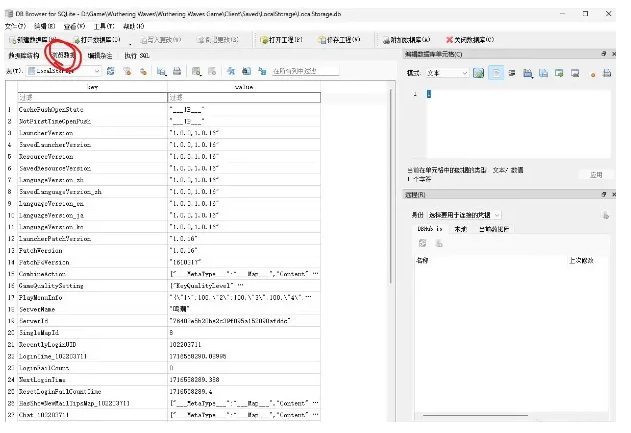Click the table's vertical scrollbar
Screen dimensions: 631x433
390,185
